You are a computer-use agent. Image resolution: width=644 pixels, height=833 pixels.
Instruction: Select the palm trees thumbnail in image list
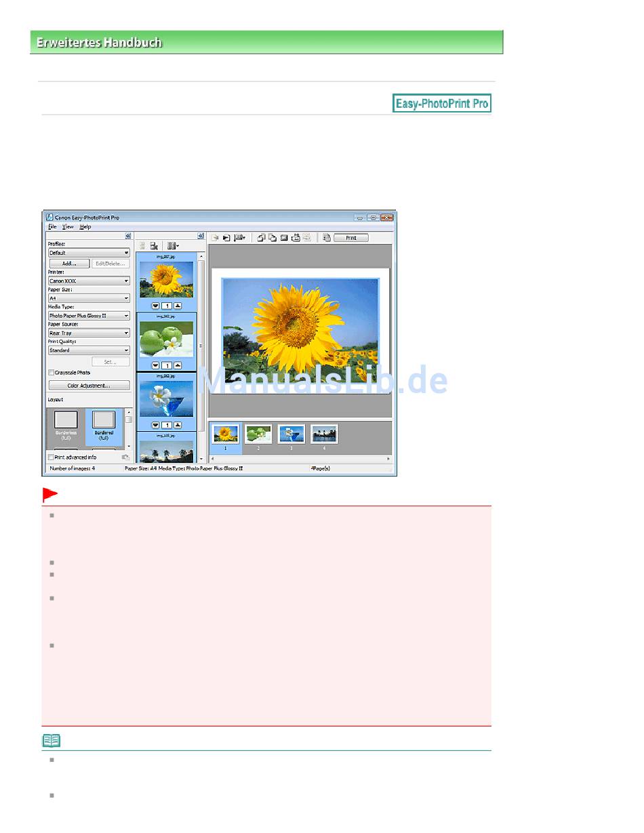coord(166,451)
